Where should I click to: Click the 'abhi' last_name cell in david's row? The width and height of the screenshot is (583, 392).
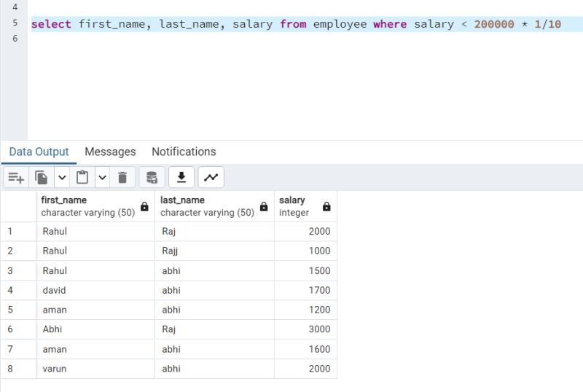click(214, 291)
